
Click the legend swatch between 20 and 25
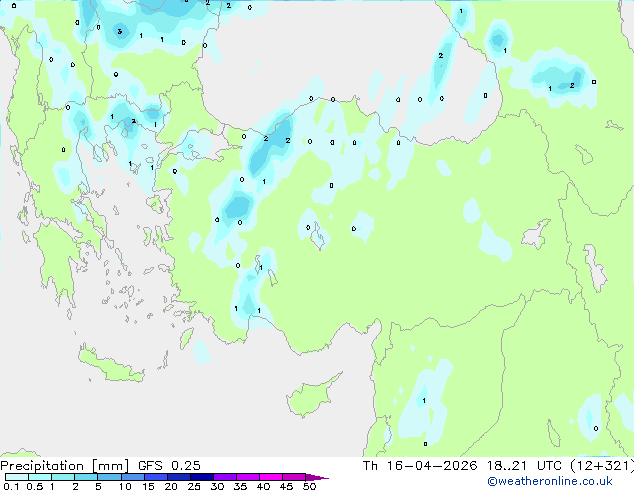click(x=178, y=477)
